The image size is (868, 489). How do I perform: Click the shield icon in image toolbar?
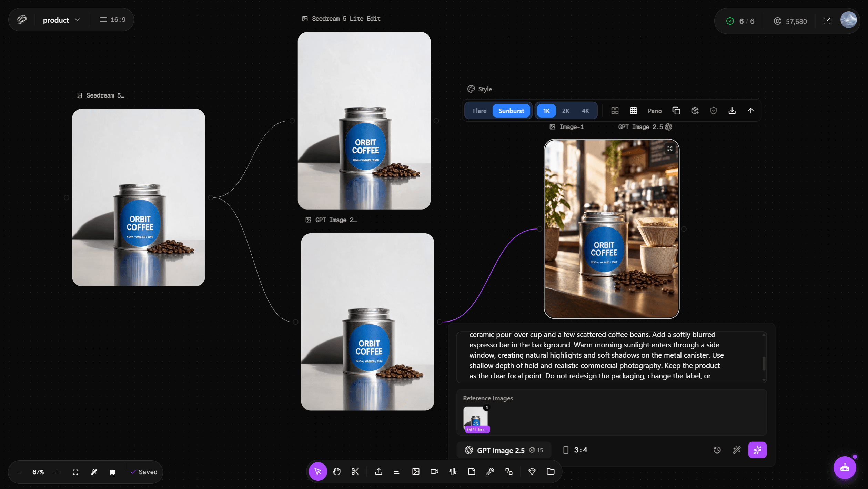pos(713,111)
